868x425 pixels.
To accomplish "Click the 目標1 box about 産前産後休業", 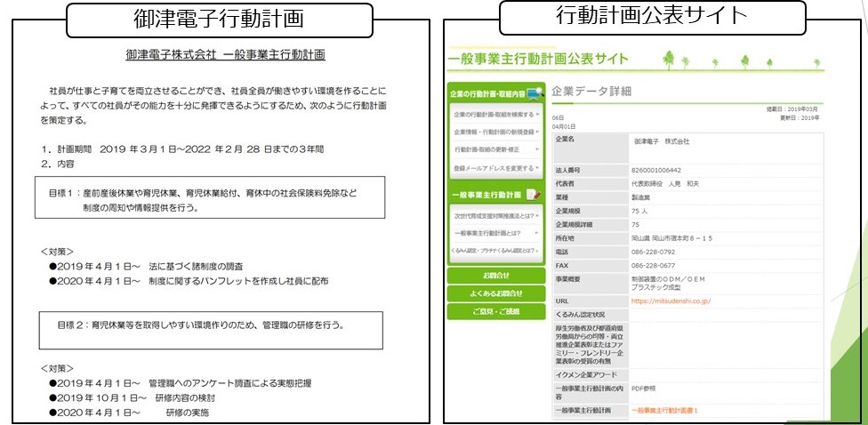I will 210,197.
